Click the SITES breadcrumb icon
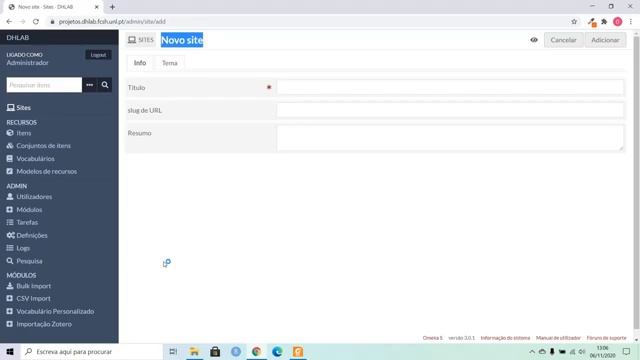This screenshot has height=360, width=640. [x=141, y=40]
